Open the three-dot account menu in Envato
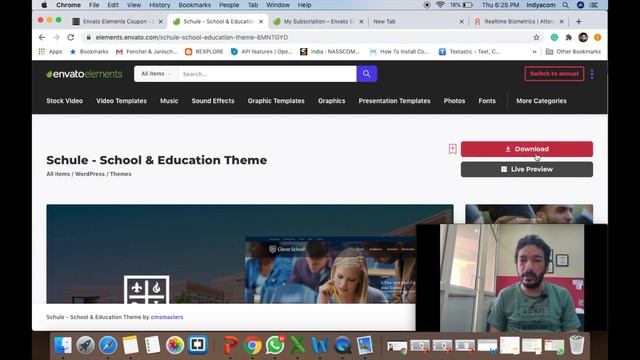The height and width of the screenshot is (360, 640). tap(592, 74)
